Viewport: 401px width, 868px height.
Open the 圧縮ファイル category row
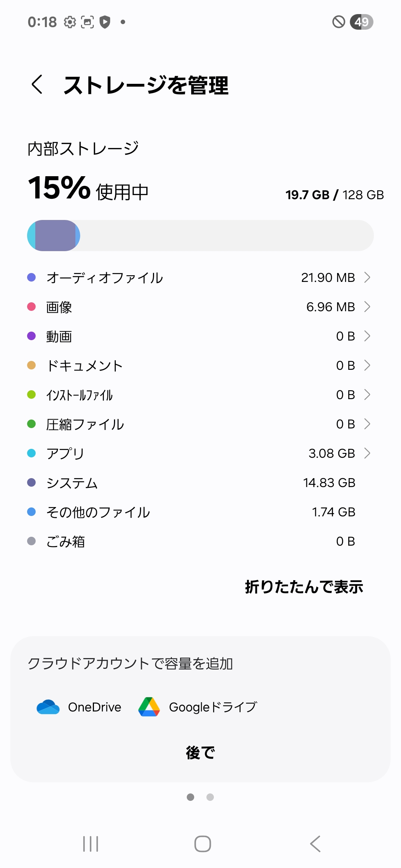pos(200,424)
